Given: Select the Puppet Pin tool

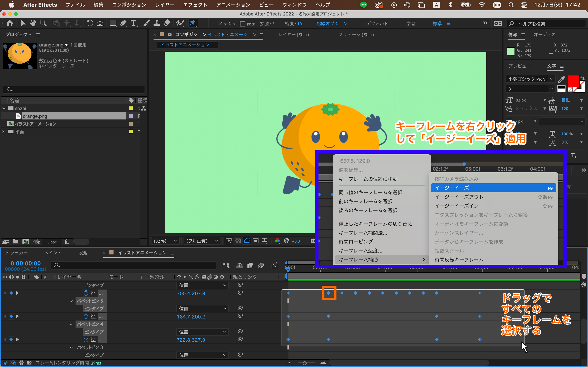Looking at the screenshot, I should 193,23.
